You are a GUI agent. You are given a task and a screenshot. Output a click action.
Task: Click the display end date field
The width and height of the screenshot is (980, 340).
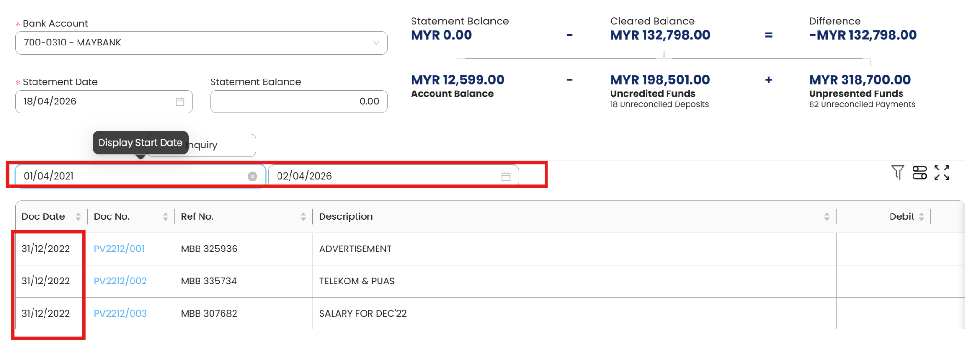[383, 176]
